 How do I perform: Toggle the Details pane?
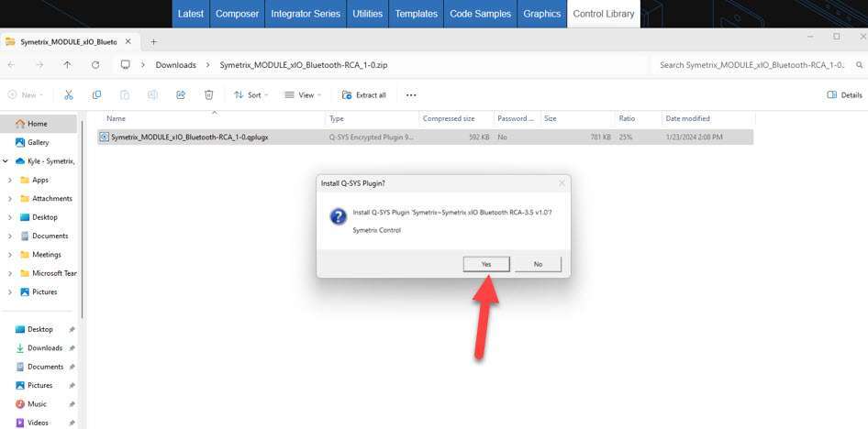click(845, 95)
